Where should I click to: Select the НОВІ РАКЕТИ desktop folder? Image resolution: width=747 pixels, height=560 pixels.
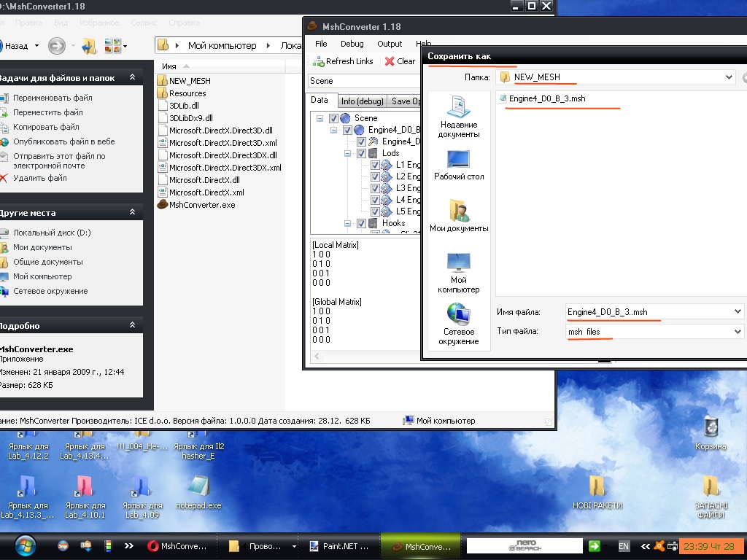coord(597,492)
